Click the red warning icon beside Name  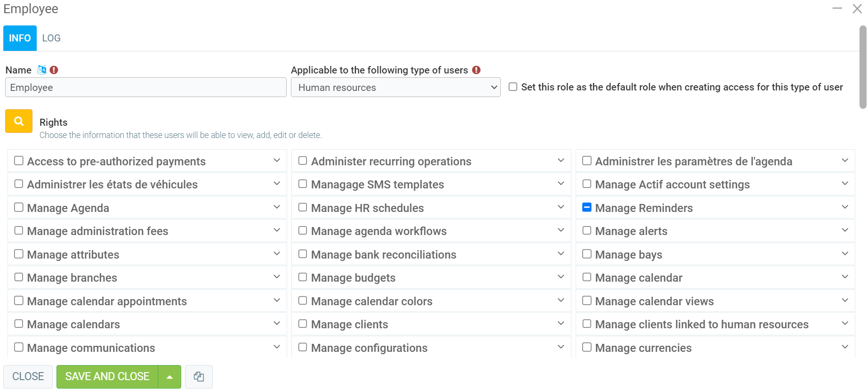pyautogui.click(x=54, y=70)
